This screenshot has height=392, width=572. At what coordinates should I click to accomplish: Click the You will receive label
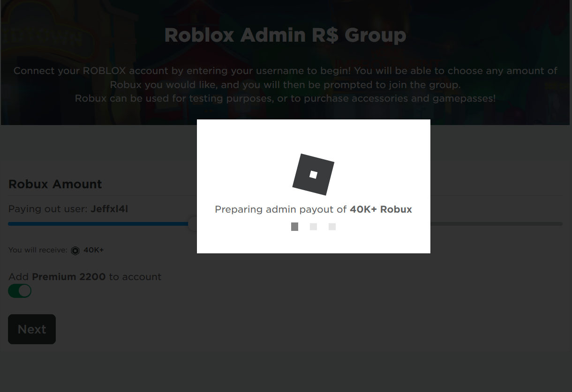[38, 250]
